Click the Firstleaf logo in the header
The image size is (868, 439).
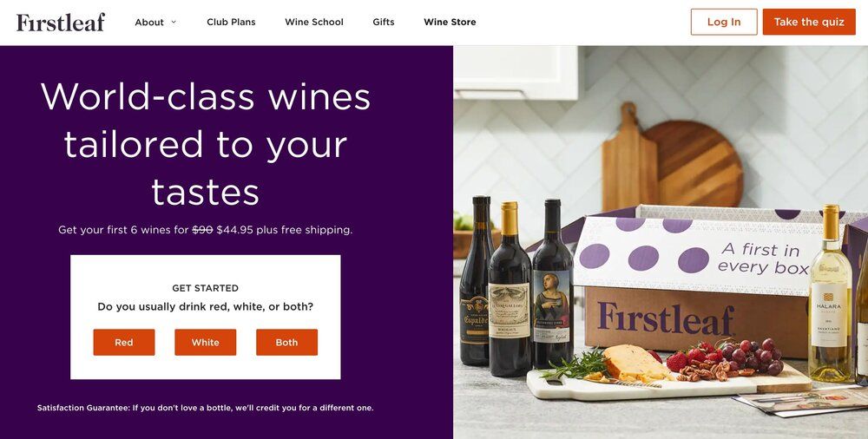point(61,23)
